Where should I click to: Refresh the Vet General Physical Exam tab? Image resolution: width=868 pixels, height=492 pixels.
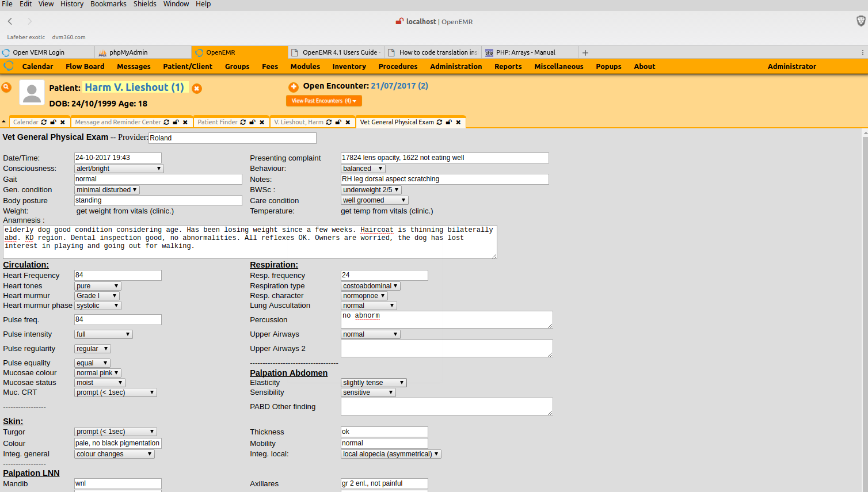click(x=439, y=122)
